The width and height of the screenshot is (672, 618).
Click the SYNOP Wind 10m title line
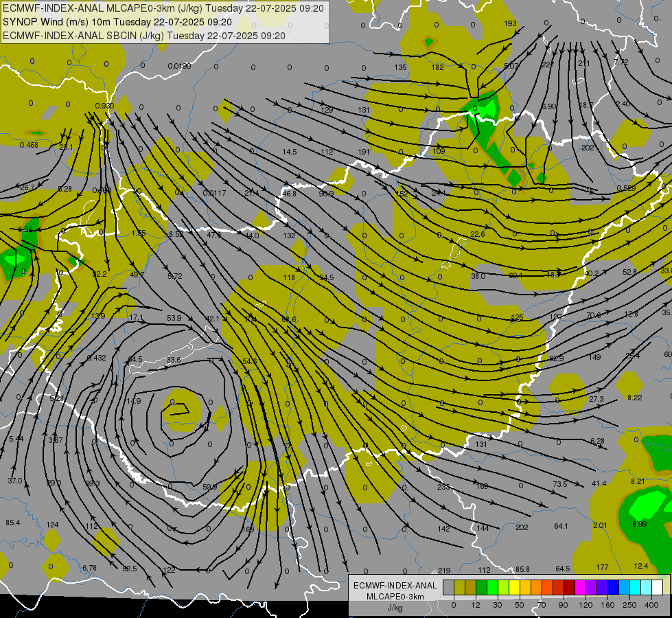pyautogui.click(x=117, y=22)
